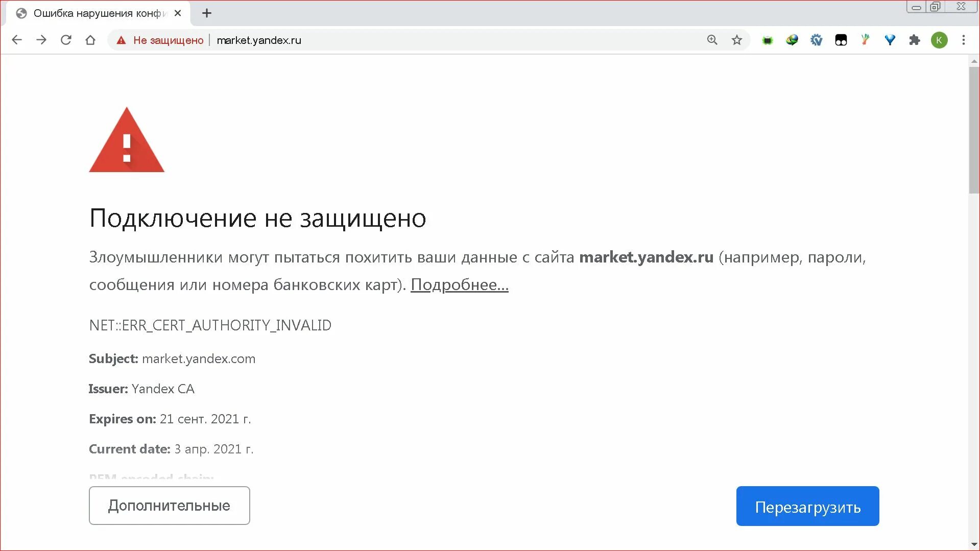Click the Subject market.yandex.com text
Image resolution: width=980 pixels, height=551 pixels.
pos(172,359)
